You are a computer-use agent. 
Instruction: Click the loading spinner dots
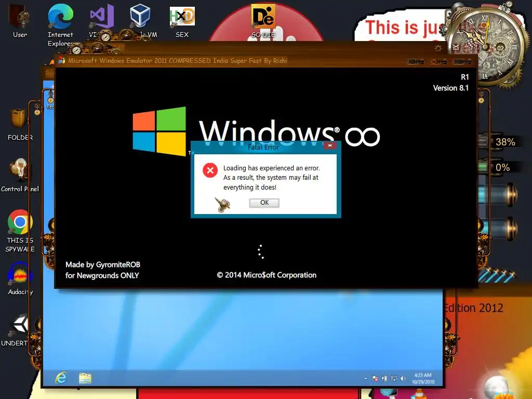coord(261,252)
